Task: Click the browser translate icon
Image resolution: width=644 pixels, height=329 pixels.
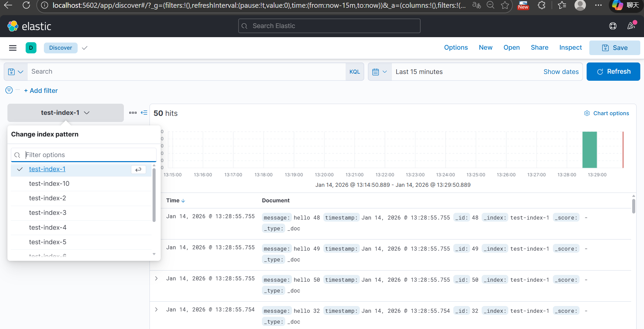Action: [x=477, y=5]
